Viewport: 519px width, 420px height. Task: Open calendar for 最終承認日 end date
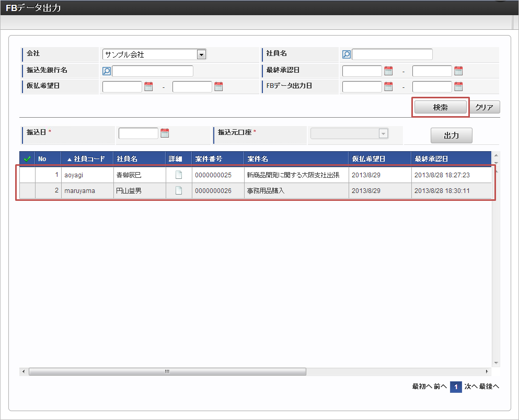(x=458, y=71)
